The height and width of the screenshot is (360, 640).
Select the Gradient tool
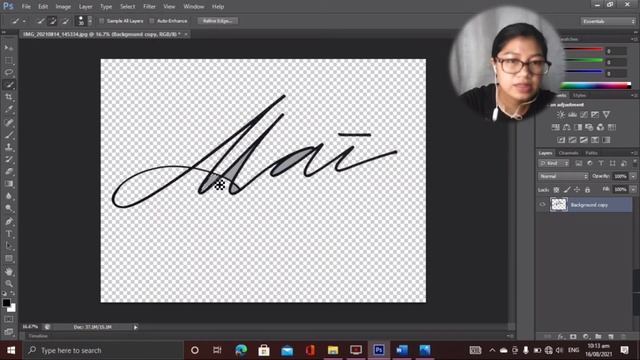coord(9,184)
